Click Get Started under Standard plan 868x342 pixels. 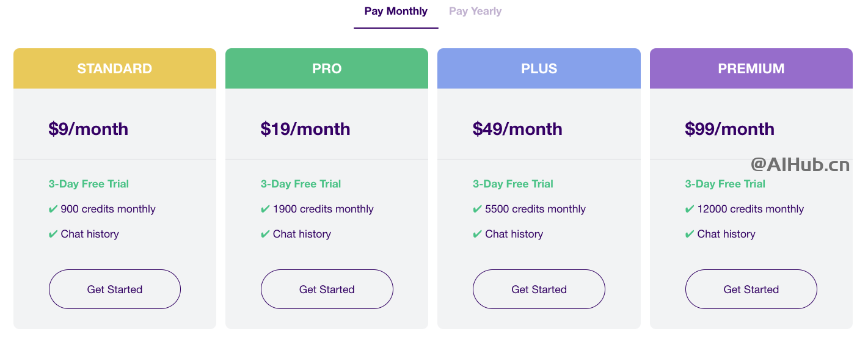pos(115,289)
